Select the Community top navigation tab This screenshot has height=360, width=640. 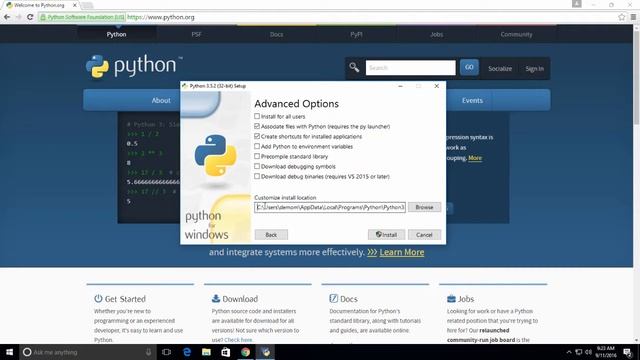tap(516, 34)
